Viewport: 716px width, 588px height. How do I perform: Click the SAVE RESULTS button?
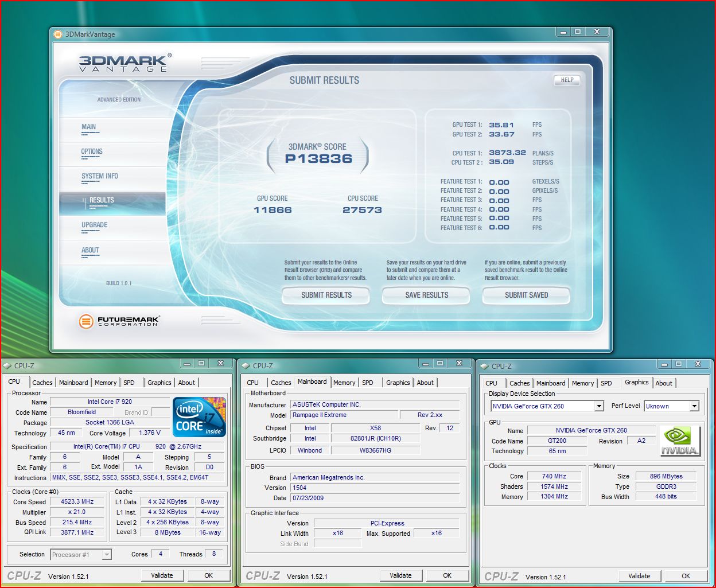pos(426,295)
